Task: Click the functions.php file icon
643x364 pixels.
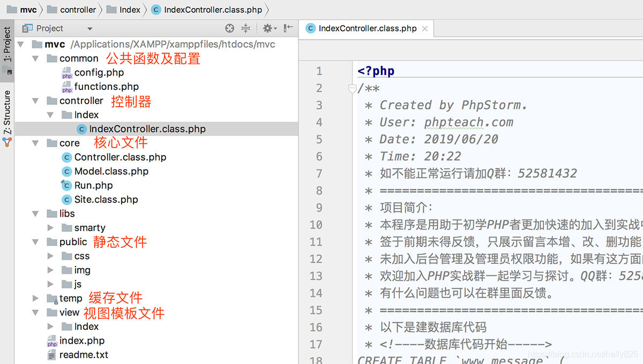Action: (67, 87)
